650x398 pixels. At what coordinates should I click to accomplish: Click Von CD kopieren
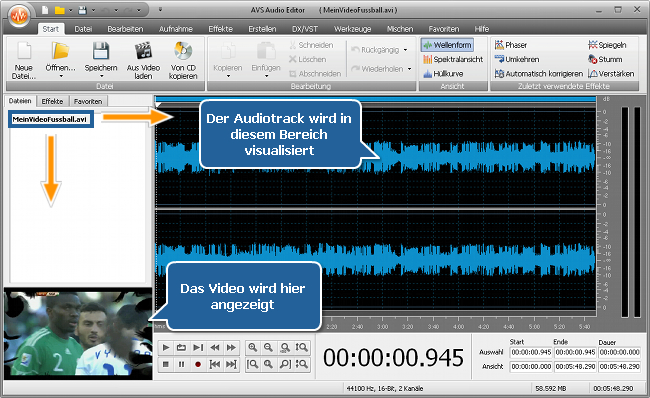coord(183,61)
